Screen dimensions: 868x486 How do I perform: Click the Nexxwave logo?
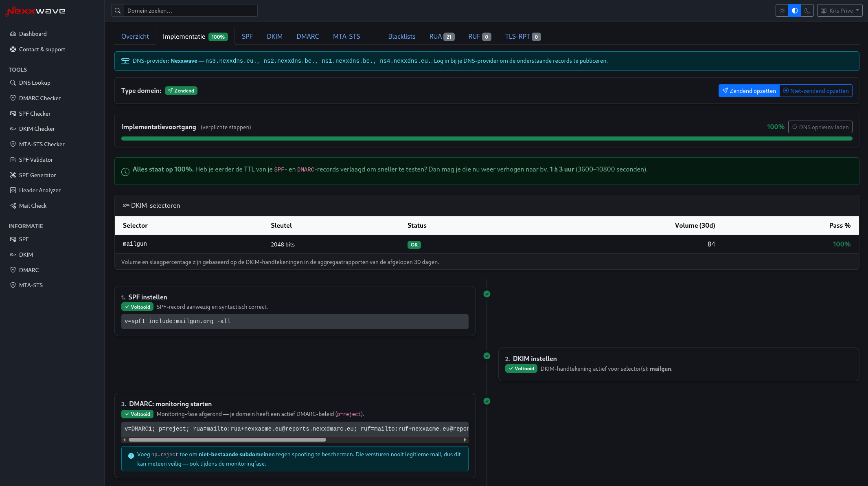[35, 11]
